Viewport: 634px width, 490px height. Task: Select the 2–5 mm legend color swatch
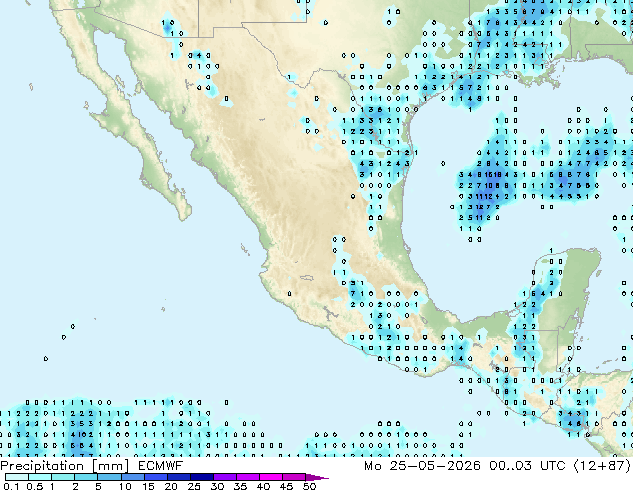[86, 477]
